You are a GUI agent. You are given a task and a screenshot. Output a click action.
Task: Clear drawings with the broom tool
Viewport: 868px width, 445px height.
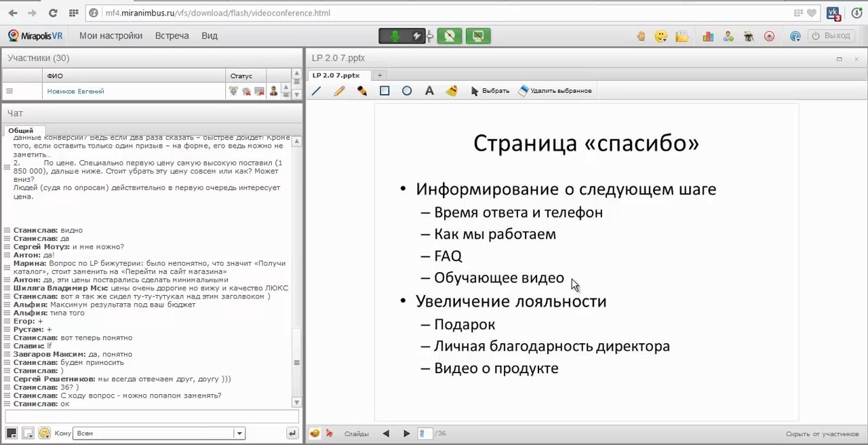(451, 90)
